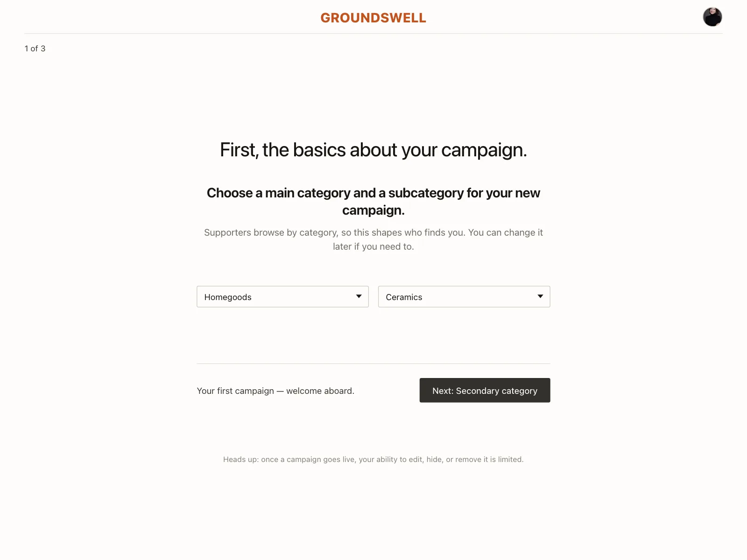The height and width of the screenshot is (560, 747).
Task: Click the "Ceramics" selected value text
Action: click(x=404, y=297)
